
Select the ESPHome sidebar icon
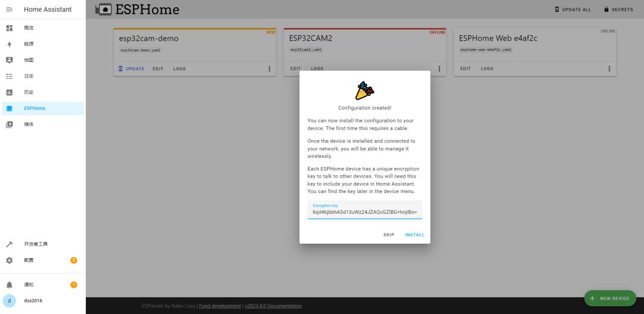click(x=9, y=108)
